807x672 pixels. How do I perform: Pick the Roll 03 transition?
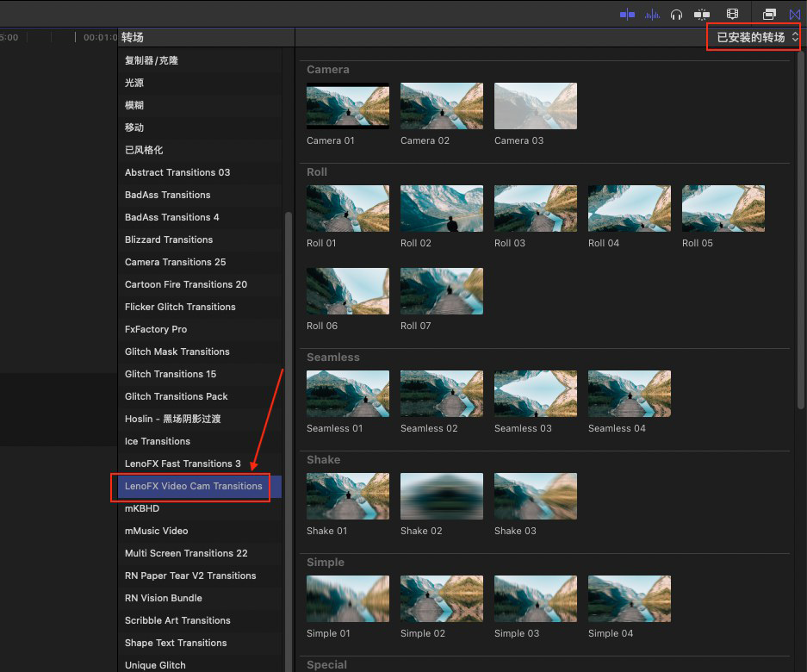[535, 208]
